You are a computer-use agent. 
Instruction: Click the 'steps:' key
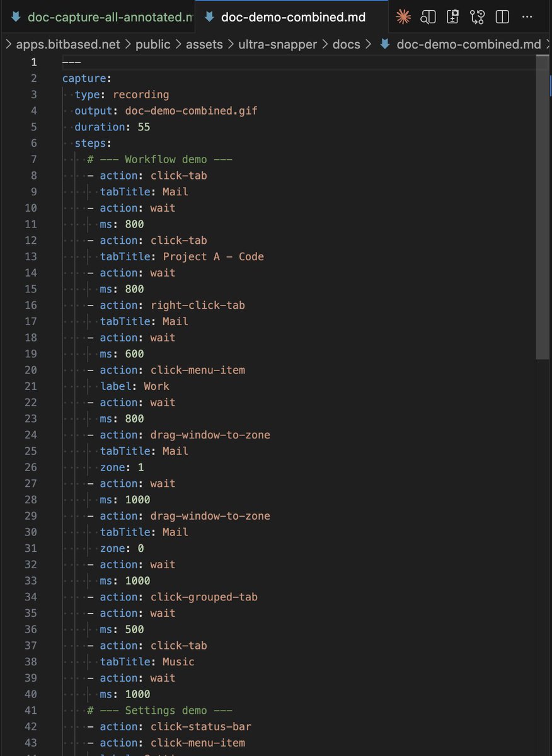(93, 143)
